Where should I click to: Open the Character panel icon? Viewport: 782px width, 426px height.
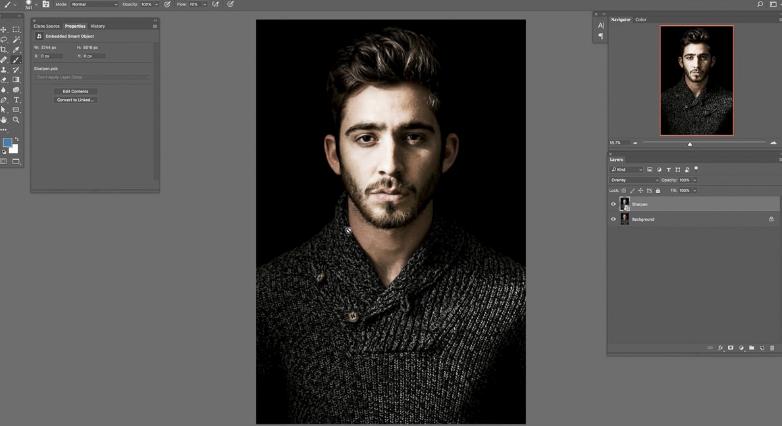tap(600, 25)
